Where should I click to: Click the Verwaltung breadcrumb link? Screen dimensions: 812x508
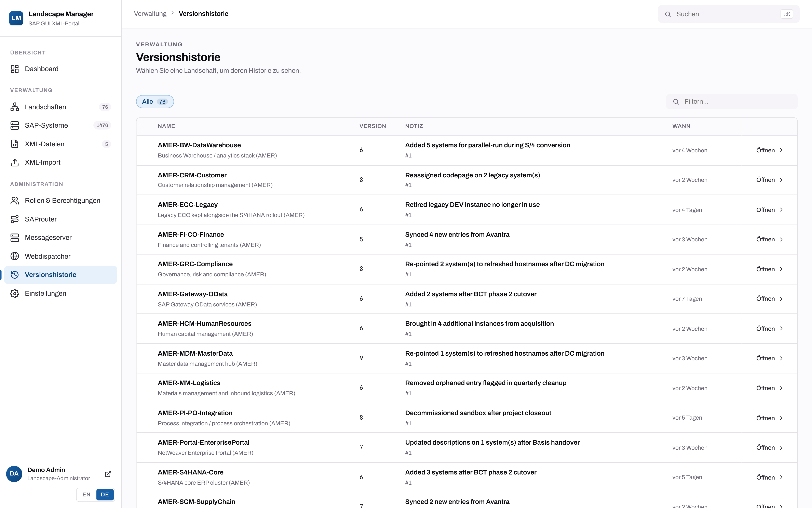tap(150, 14)
